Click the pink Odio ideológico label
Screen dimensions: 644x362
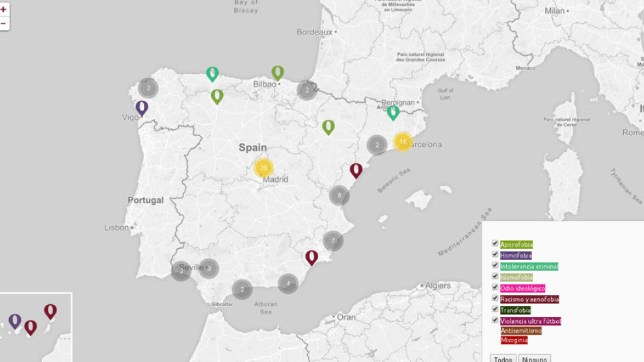click(522, 288)
